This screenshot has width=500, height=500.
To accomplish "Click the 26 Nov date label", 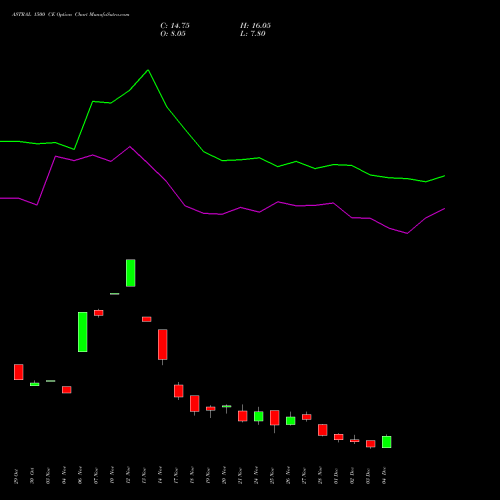I will coord(288,476).
